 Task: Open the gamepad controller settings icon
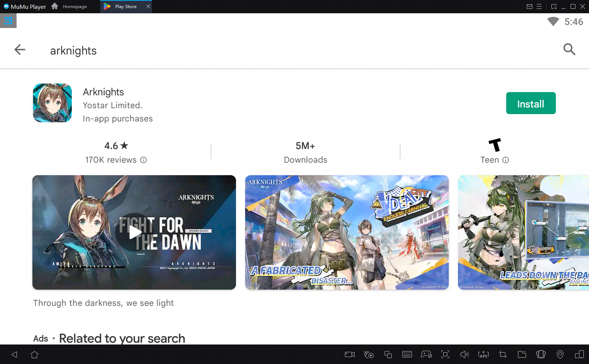click(x=426, y=354)
